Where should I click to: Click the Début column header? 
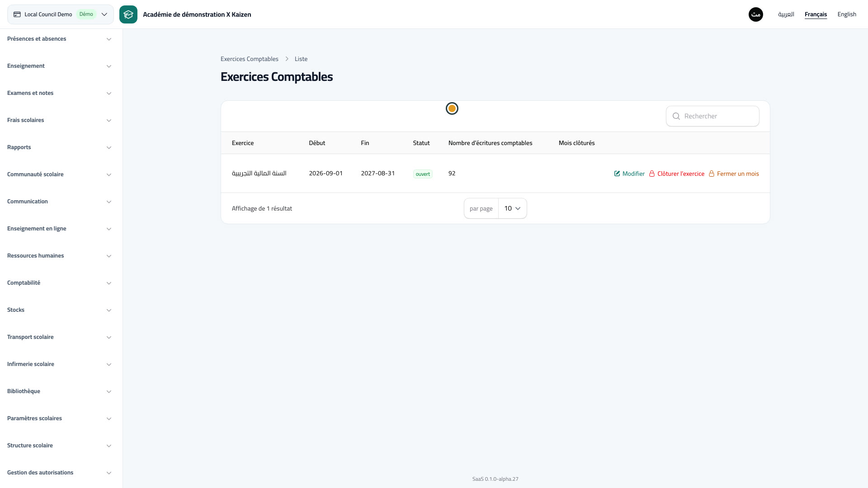coord(317,143)
